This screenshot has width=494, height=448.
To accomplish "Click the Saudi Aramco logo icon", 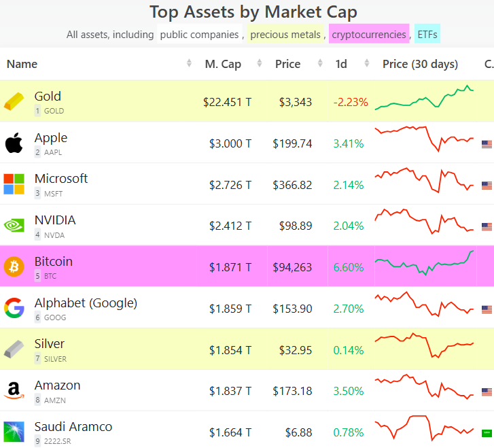I will pyautogui.click(x=14, y=432).
